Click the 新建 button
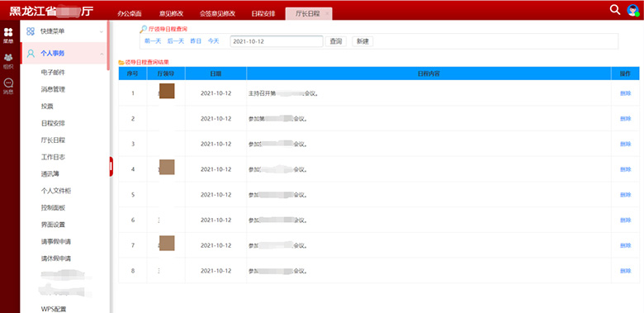Screen dimensions: 644x313 click(362, 41)
